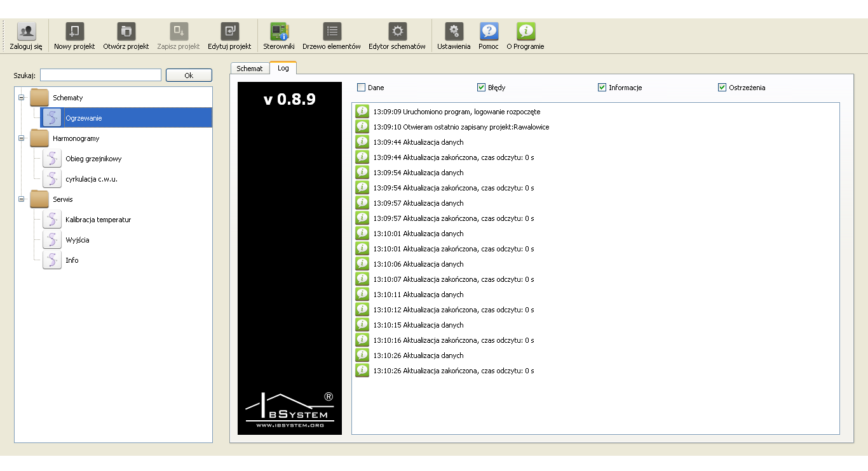
Task: Select log line '13:10:01 Aktualizacja zakończona'
Action: pyautogui.click(x=453, y=249)
